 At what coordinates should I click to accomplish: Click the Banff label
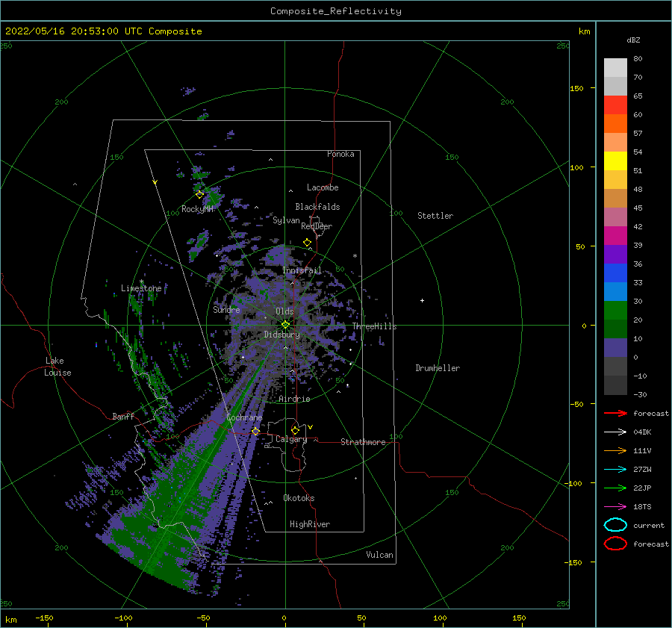(x=123, y=417)
